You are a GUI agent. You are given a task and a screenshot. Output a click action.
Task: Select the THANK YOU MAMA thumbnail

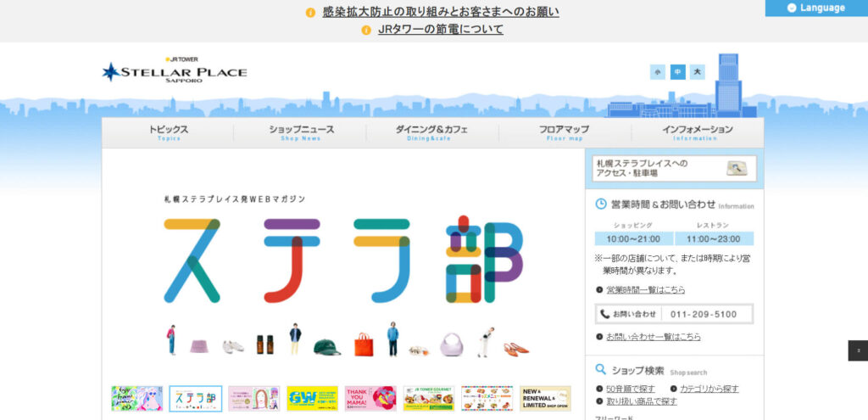(370, 399)
